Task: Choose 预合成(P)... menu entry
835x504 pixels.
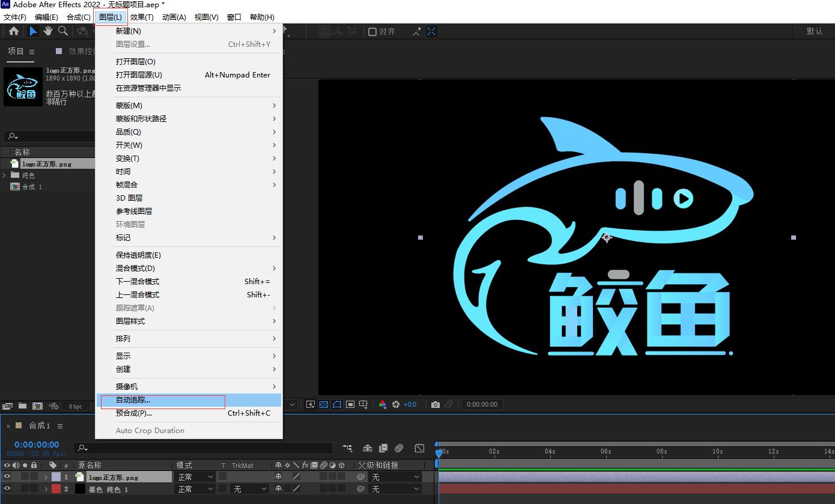Action: [189, 413]
